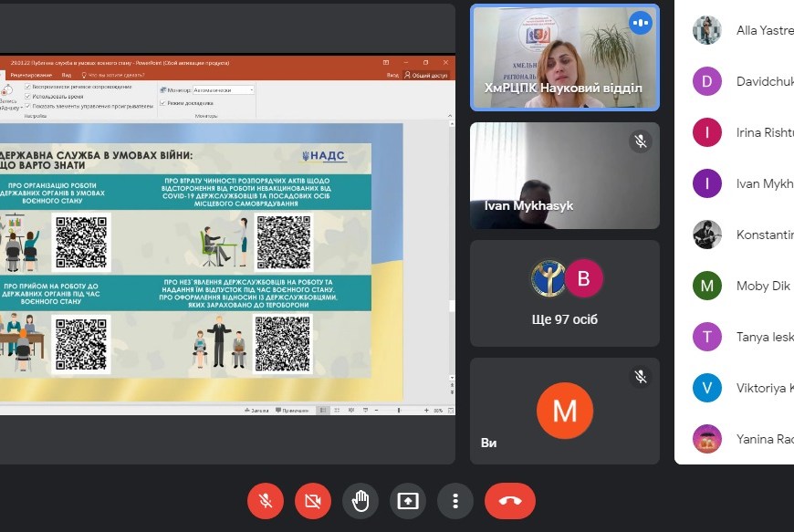Open the 'Ще 97 осіб' participants tile

[565, 293]
